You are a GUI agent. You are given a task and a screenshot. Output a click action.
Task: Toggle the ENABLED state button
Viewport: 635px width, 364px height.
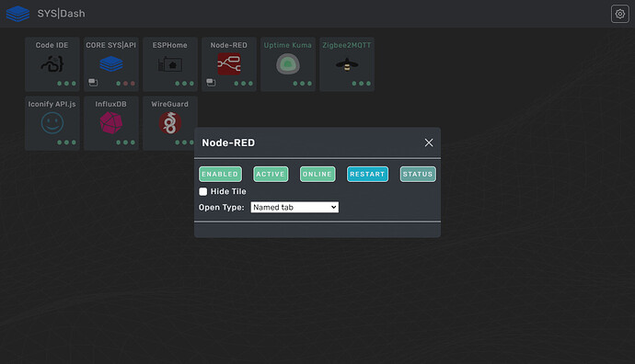(220, 175)
